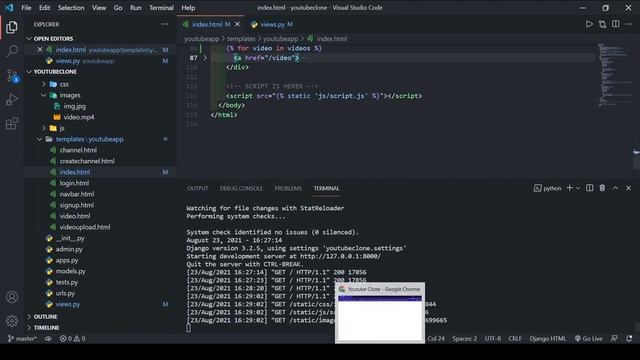Open the Manage settings gear
640x360 pixels.
point(12,321)
